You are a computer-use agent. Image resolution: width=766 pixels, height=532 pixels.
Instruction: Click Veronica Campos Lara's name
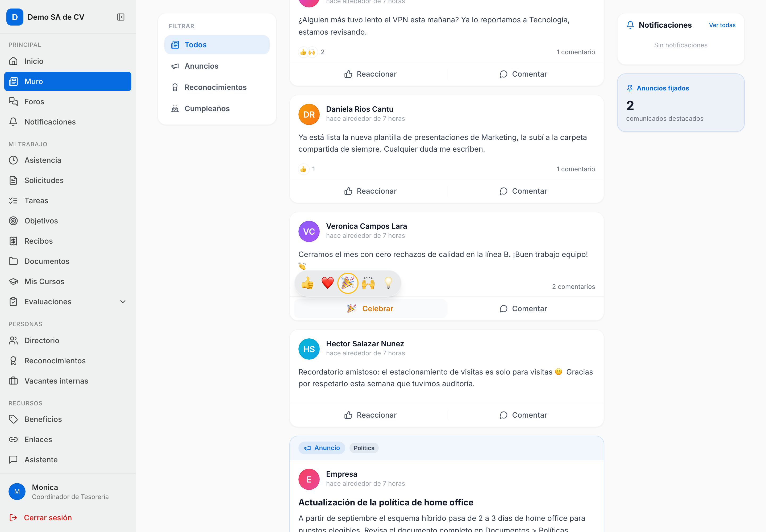(366, 226)
